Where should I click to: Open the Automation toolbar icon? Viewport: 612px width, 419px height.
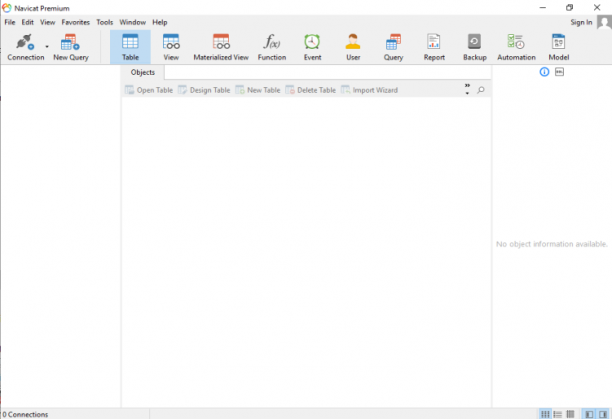pos(516,47)
